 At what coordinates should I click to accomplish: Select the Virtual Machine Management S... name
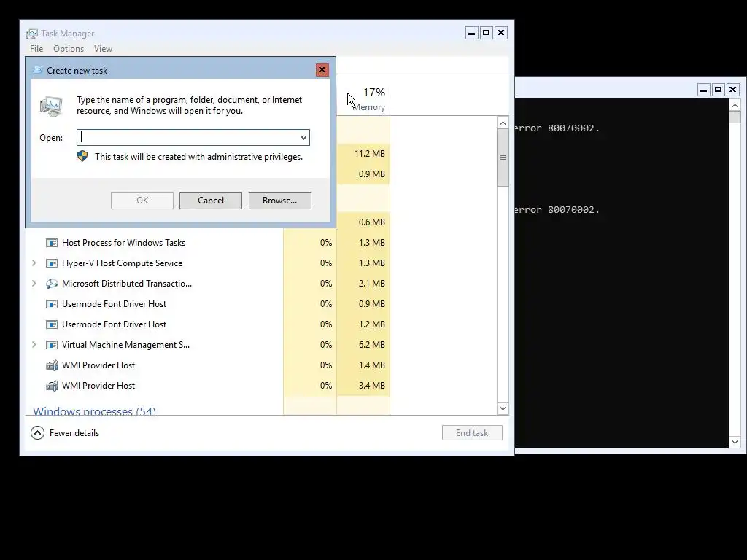pos(125,345)
